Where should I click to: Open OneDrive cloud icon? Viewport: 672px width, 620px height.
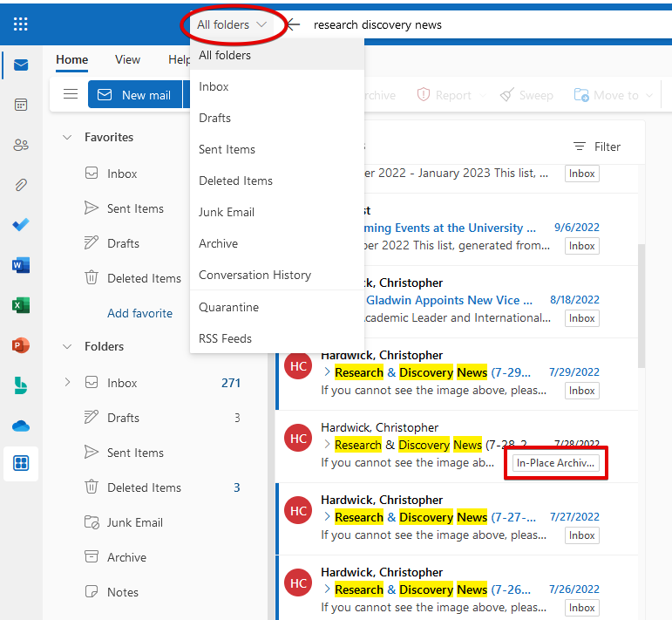[x=21, y=426]
